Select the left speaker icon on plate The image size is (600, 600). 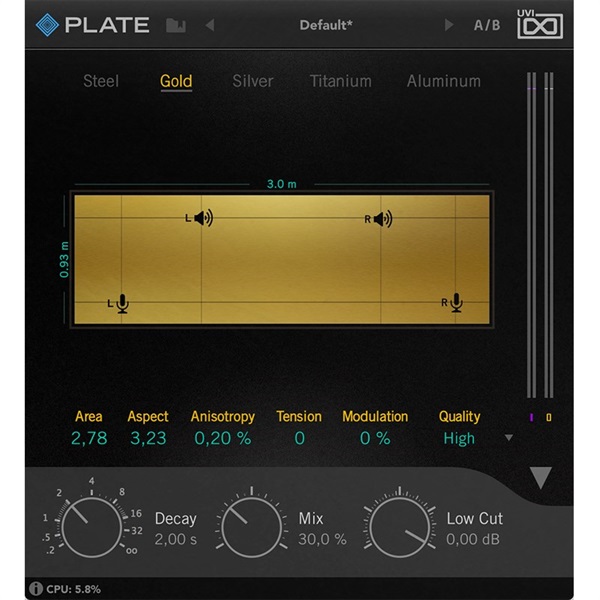tap(203, 218)
